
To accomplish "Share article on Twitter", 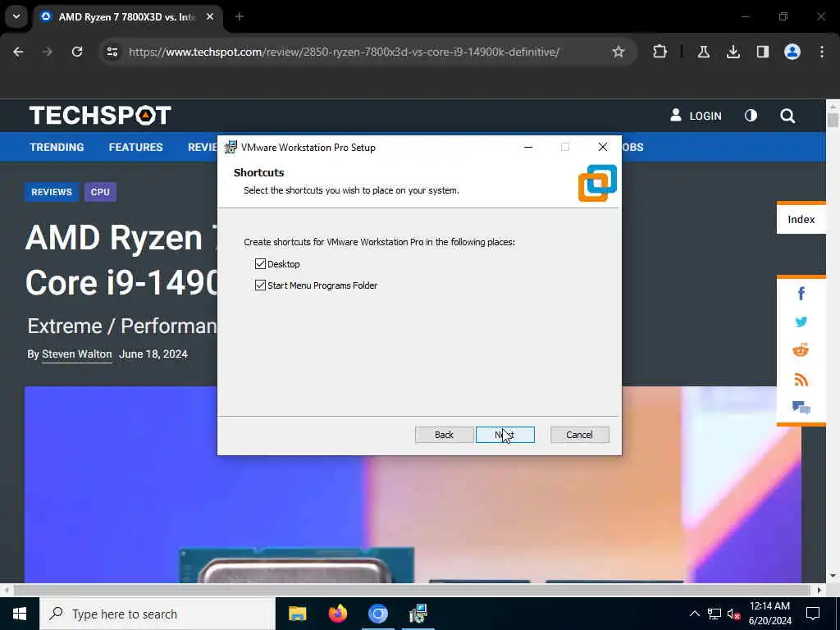I will (801, 322).
